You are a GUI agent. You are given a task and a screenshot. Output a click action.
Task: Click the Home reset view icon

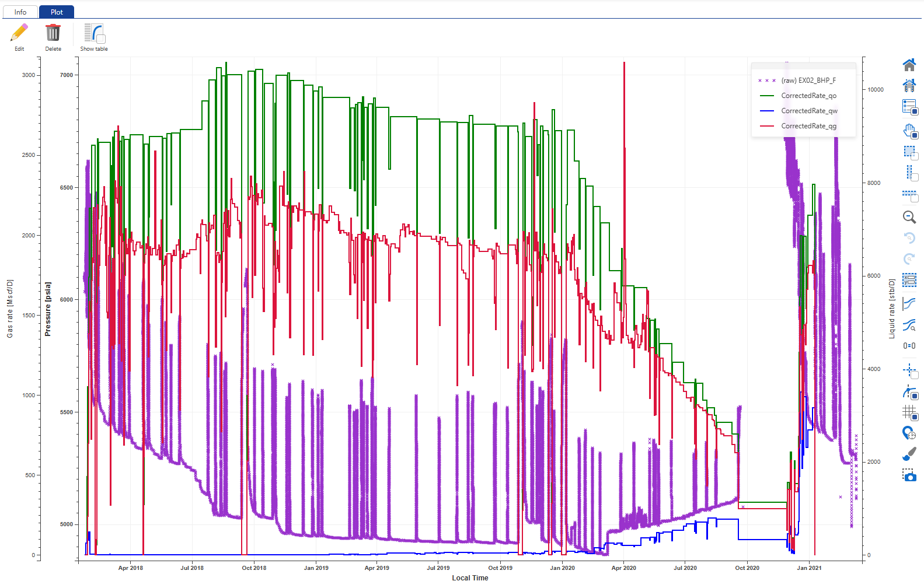(909, 65)
